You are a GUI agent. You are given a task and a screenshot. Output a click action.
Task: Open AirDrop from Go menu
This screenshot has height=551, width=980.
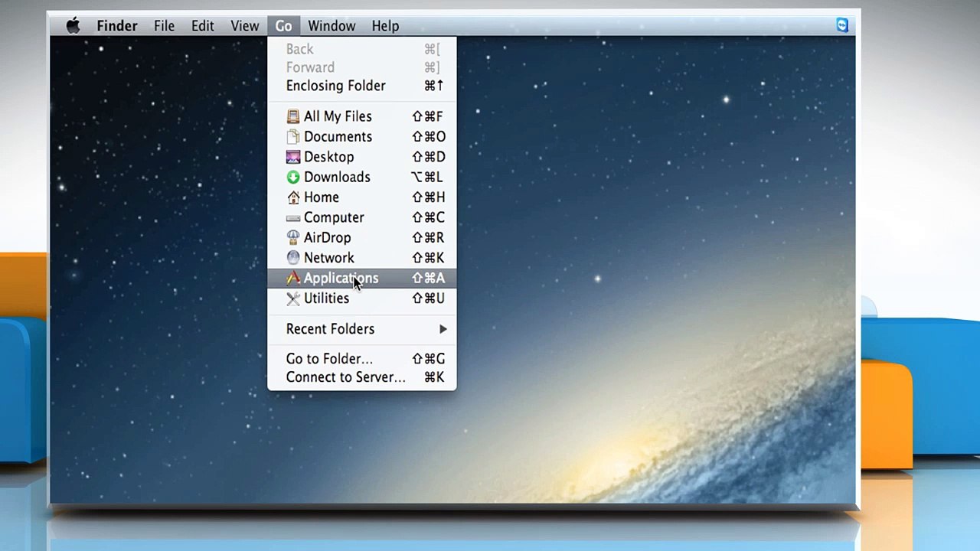(x=362, y=238)
